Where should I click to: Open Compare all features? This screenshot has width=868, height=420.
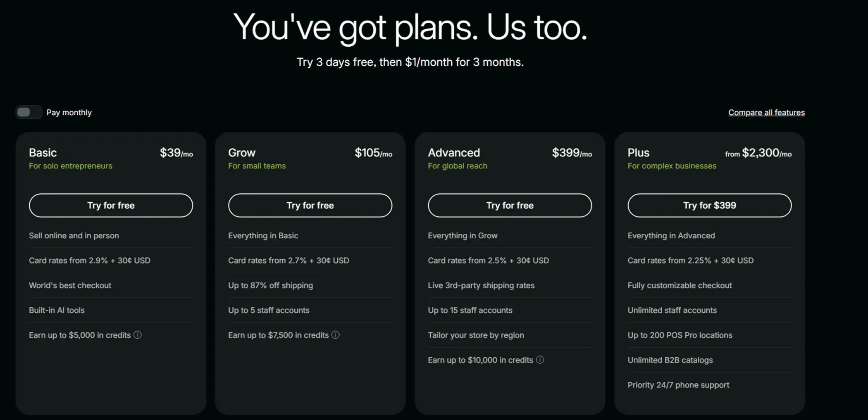pyautogui.click(x=766, y=112)
